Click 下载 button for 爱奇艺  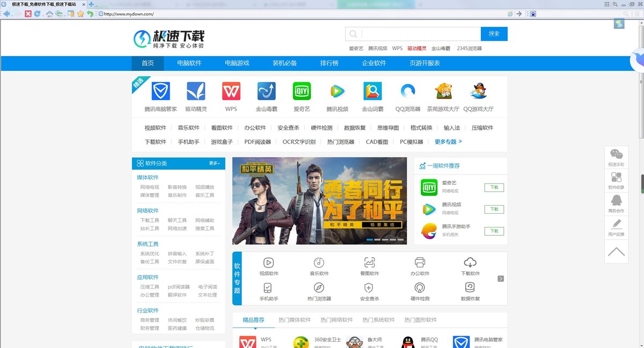[494, 187]
